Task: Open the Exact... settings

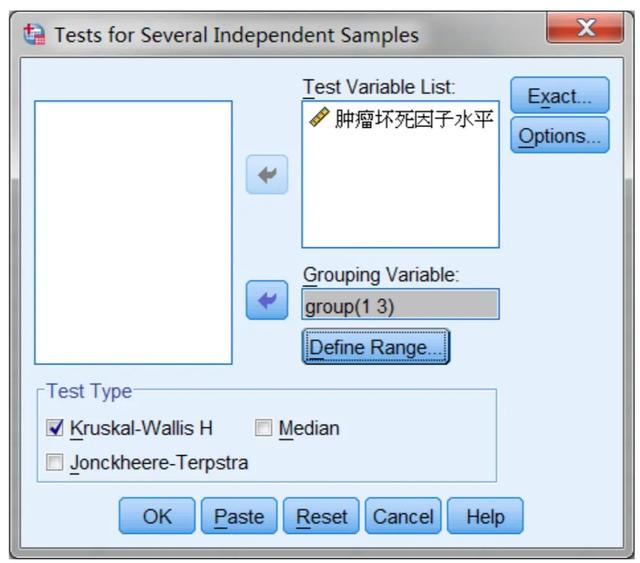Action: tap(560, 96)
